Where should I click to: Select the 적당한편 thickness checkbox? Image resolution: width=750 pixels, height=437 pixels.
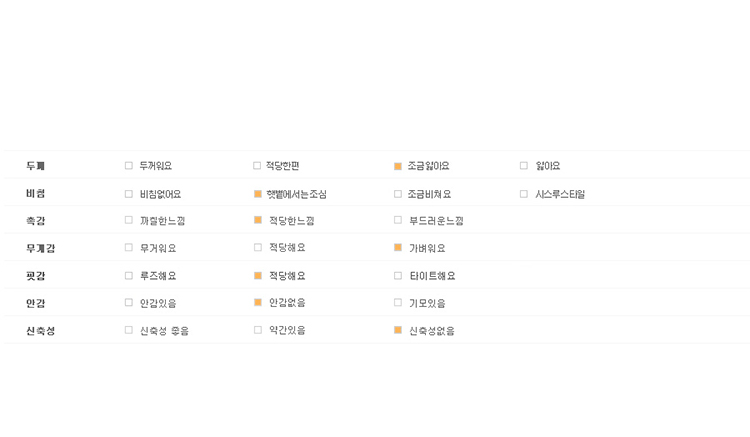click(x=257, y=165)
